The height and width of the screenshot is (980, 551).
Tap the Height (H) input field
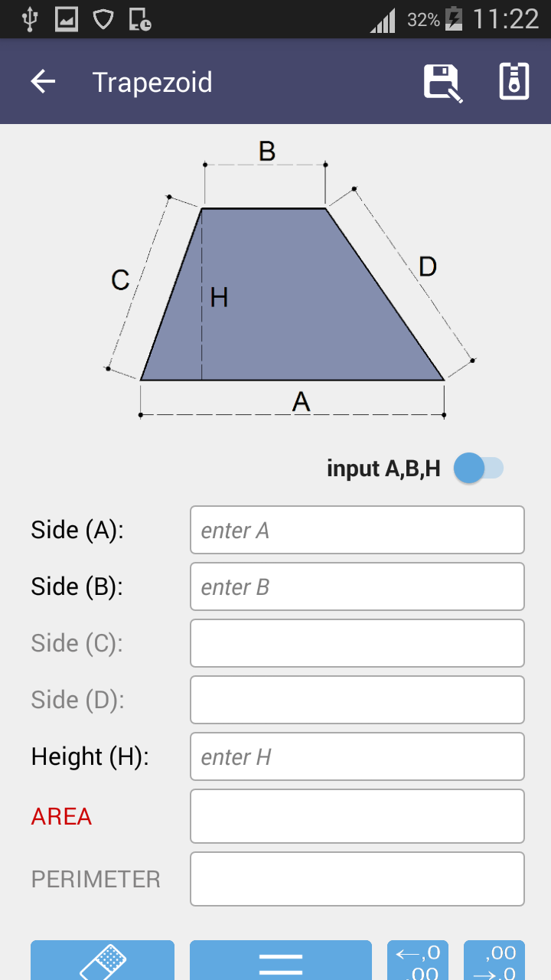tap(357, 756)
